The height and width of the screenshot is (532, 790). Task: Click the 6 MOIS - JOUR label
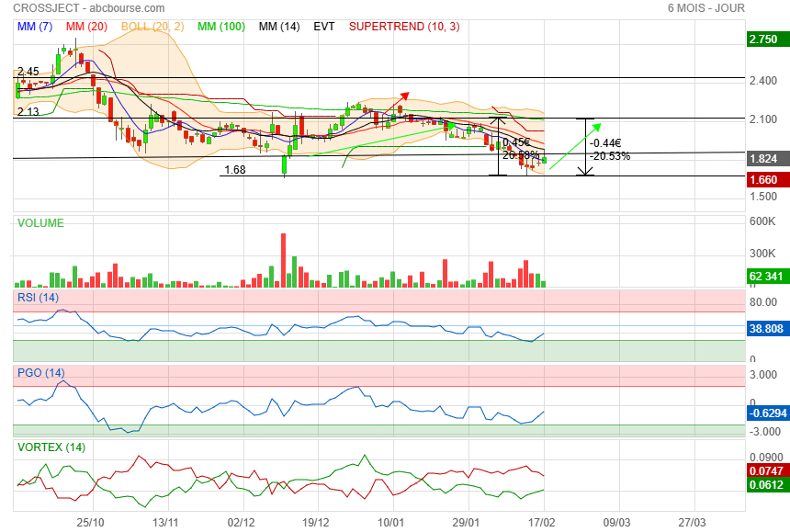click(705, 8)
